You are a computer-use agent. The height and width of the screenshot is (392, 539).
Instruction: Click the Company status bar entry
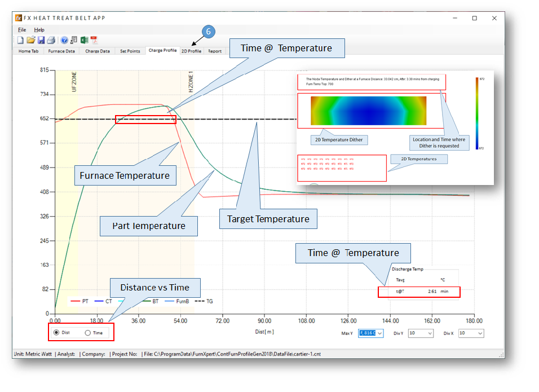pos(93,354)
